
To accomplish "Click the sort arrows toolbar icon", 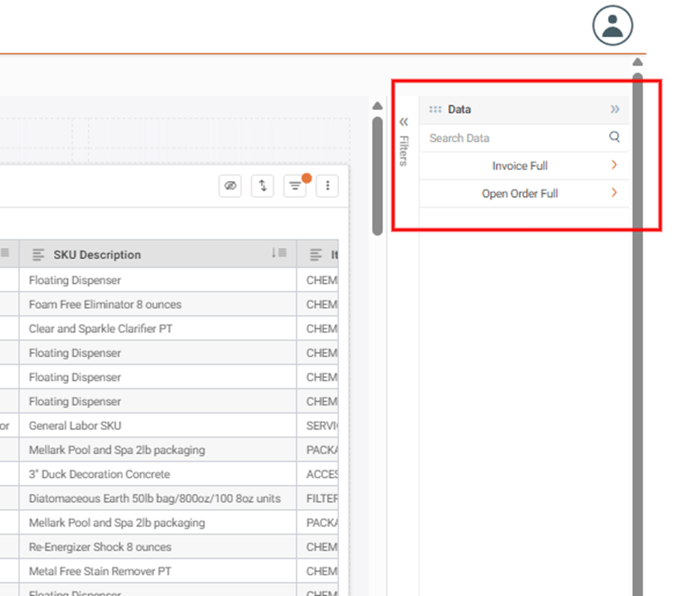I will (263, 186).
